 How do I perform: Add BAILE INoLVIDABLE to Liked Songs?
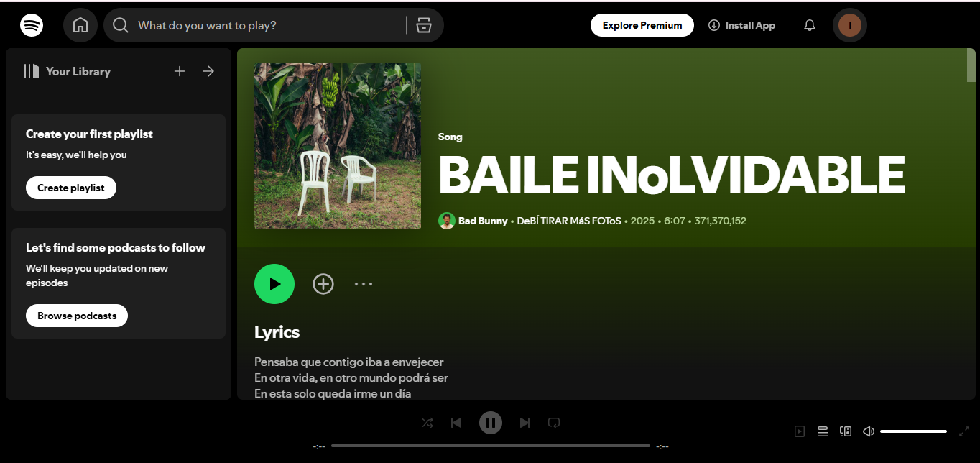click(x=323, y=283)
